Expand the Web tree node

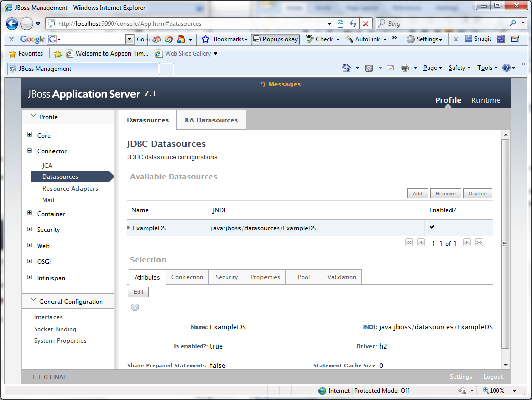(x=29, y=245)
